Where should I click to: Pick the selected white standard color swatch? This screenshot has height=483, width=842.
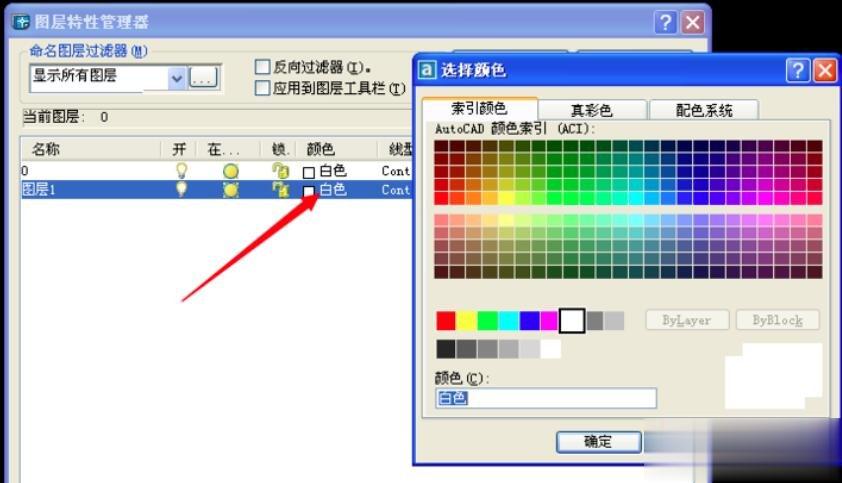pos(572,321)
